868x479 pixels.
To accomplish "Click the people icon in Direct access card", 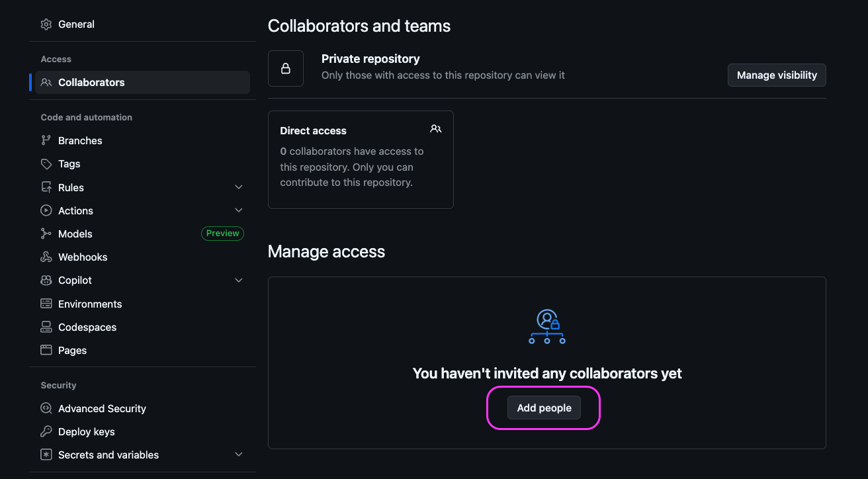I will [435, 128].
